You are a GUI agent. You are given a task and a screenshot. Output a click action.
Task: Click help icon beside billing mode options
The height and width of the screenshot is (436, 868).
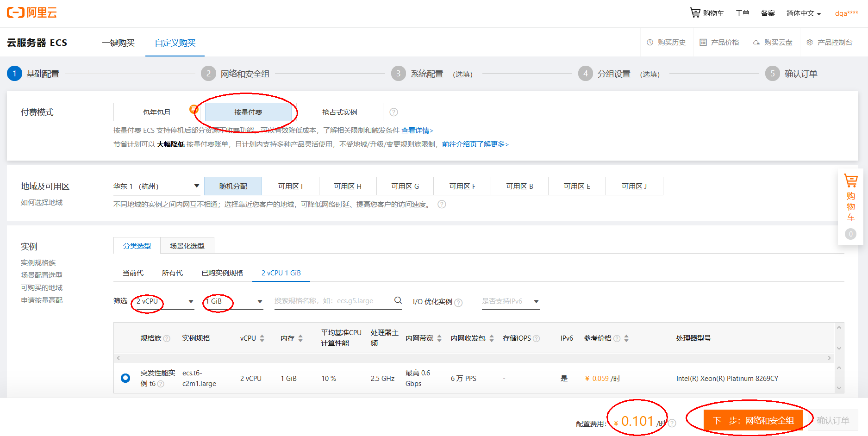coord(394,112)
